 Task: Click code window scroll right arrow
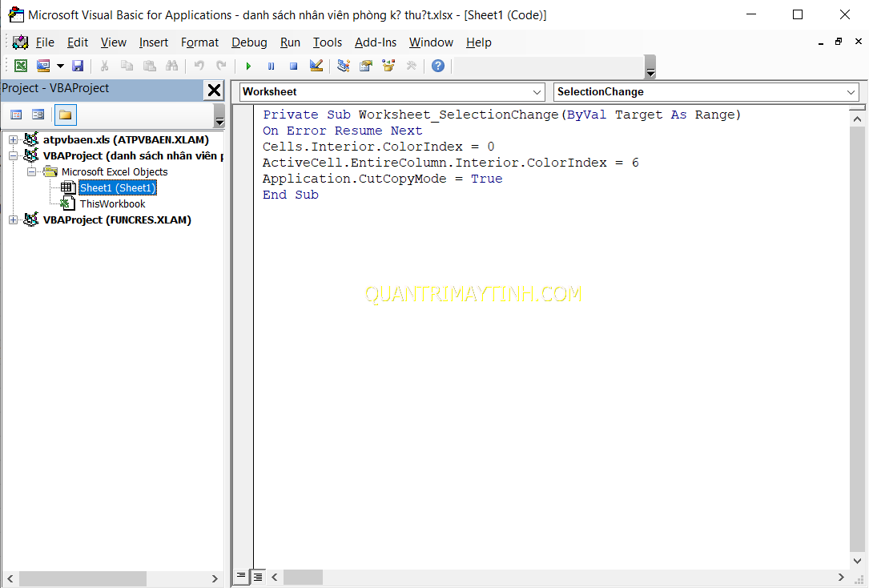pyautogui.click(x=841, y=577)
